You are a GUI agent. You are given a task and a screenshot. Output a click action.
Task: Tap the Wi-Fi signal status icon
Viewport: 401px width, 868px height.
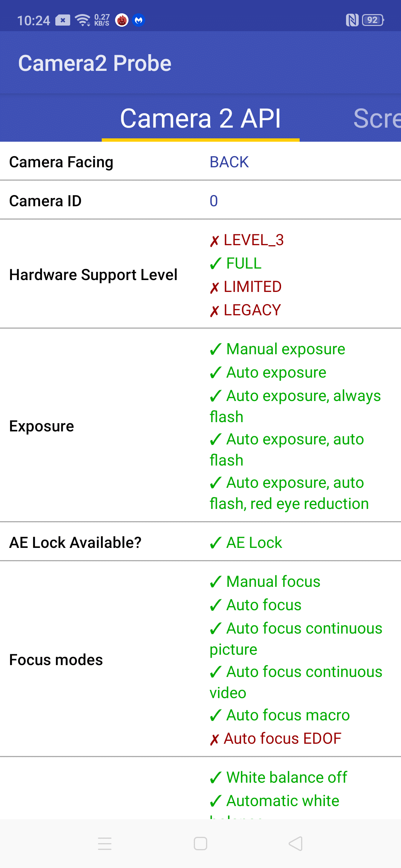click(82, 20)
